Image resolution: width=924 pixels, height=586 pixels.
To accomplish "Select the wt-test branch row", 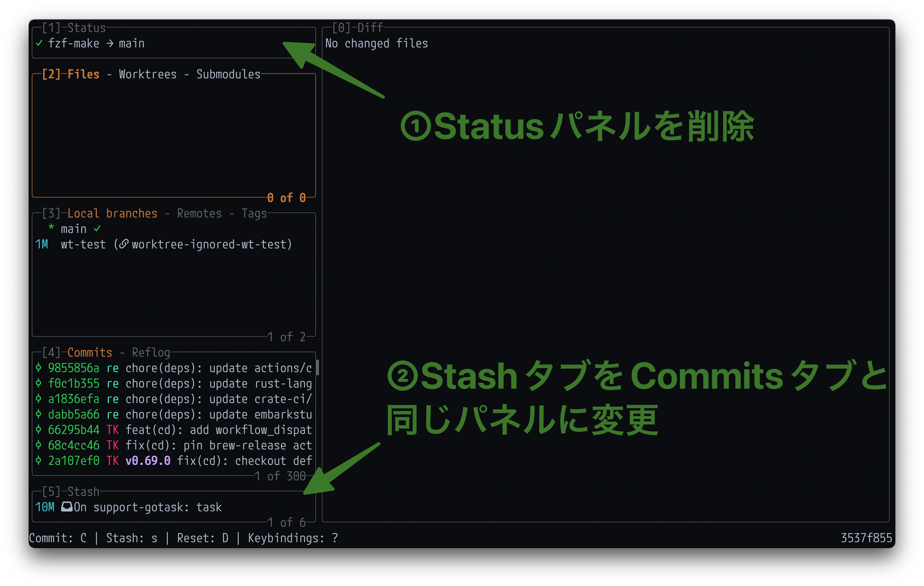I will point(174,244).
